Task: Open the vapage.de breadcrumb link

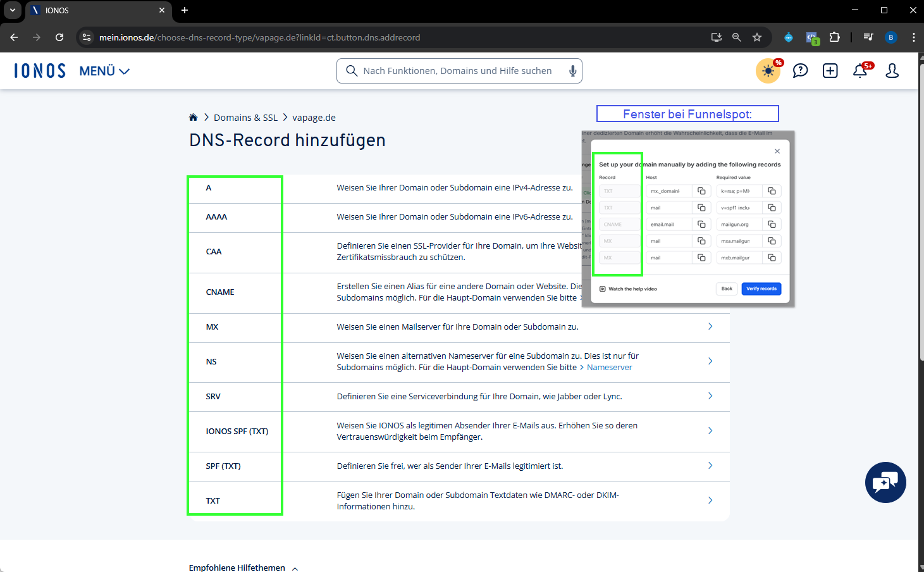Action: (x=314, y=118)
